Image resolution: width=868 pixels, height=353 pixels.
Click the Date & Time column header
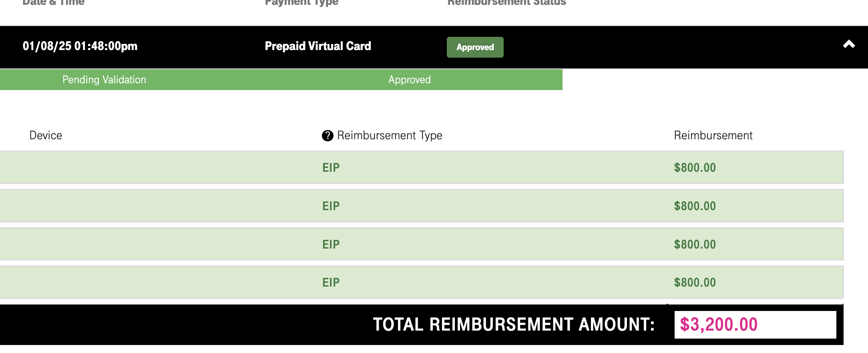click(54, 2)
